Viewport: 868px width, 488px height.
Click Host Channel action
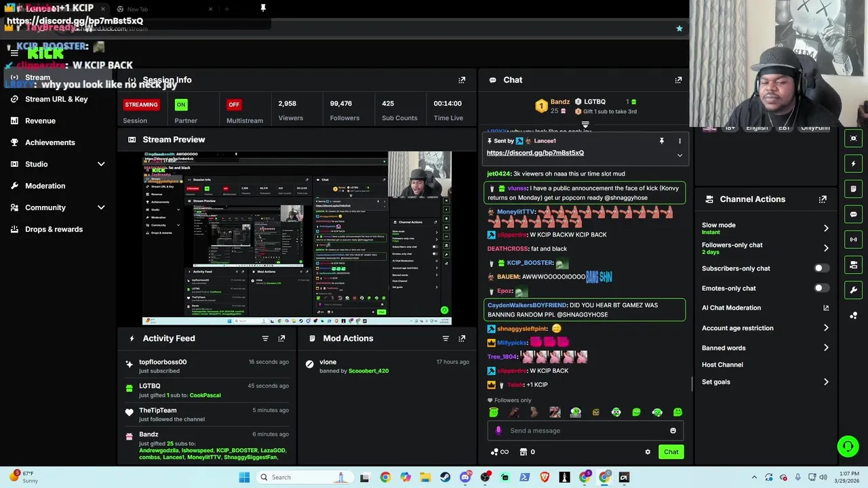point(722,365)
